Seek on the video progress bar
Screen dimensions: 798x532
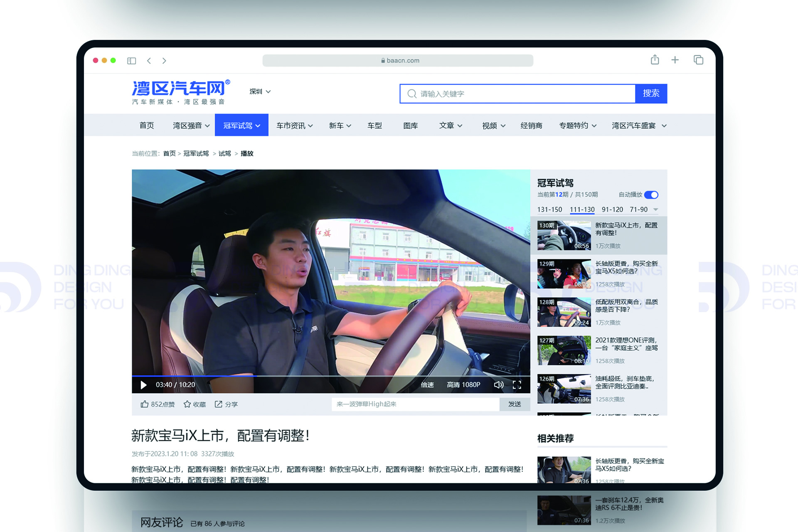click(331, 376)
